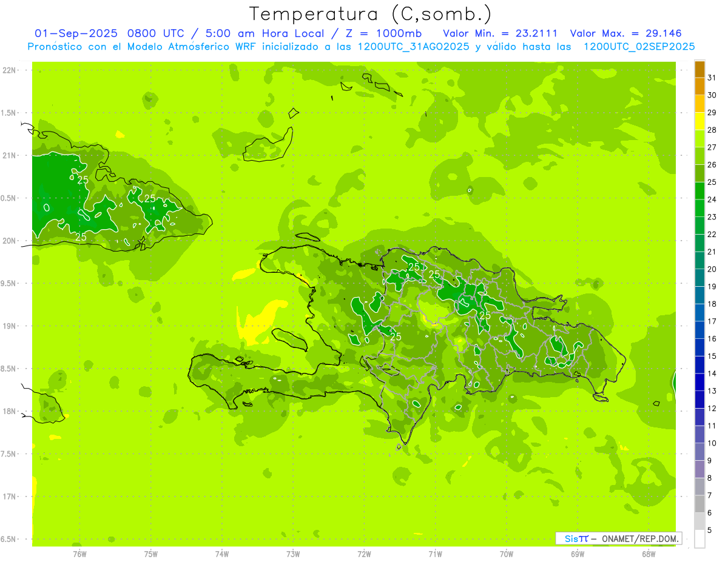Click the "SisTT - ONAMET/REP.DOM." credit label

coord(618,538)
